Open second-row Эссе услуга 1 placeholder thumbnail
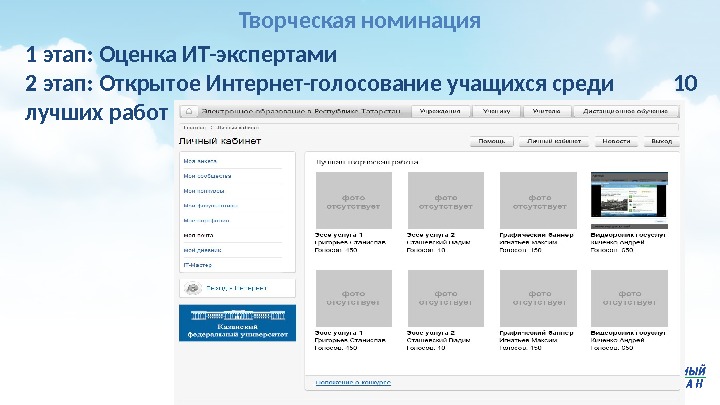The image size is (720, 405). click(x=354, y=298)
